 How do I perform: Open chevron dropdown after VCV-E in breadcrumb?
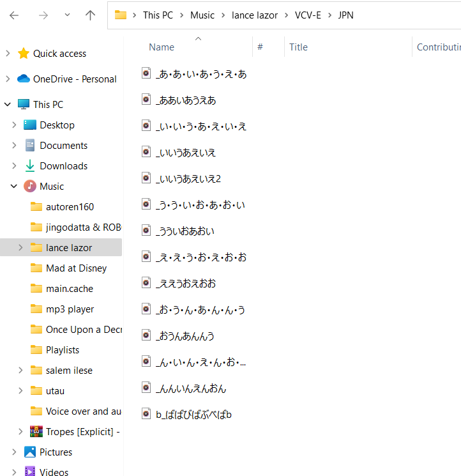[x=329, y=15]
